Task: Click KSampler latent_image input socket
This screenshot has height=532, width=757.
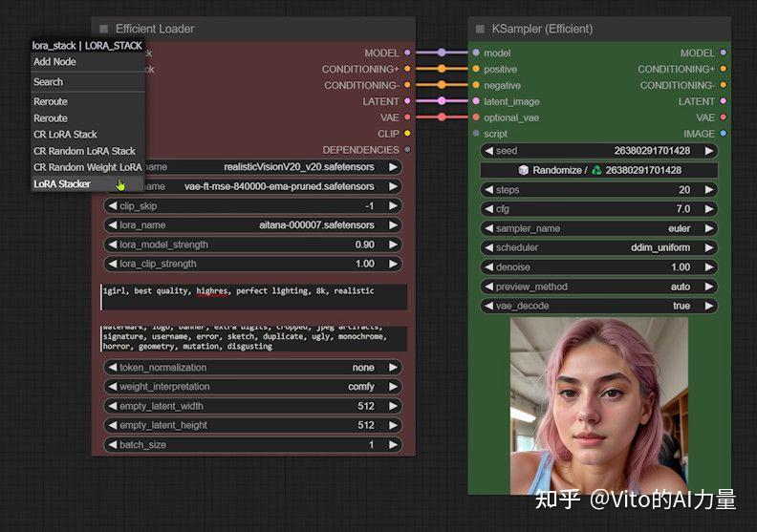Action: (476, 101)
